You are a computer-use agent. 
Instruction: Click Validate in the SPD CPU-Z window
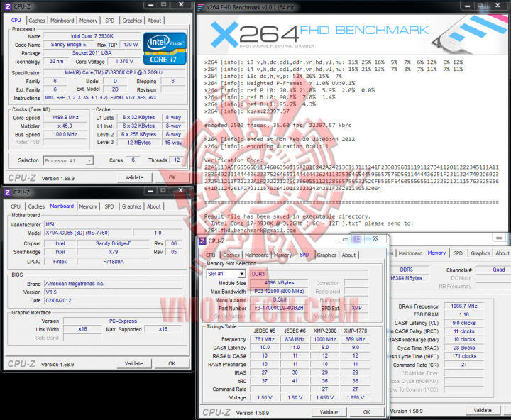329,412
